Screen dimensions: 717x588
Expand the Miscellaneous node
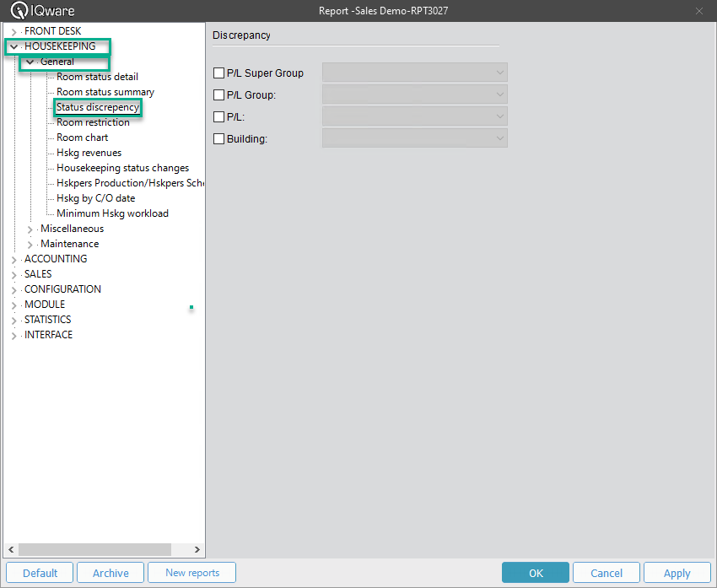(30, 229)
